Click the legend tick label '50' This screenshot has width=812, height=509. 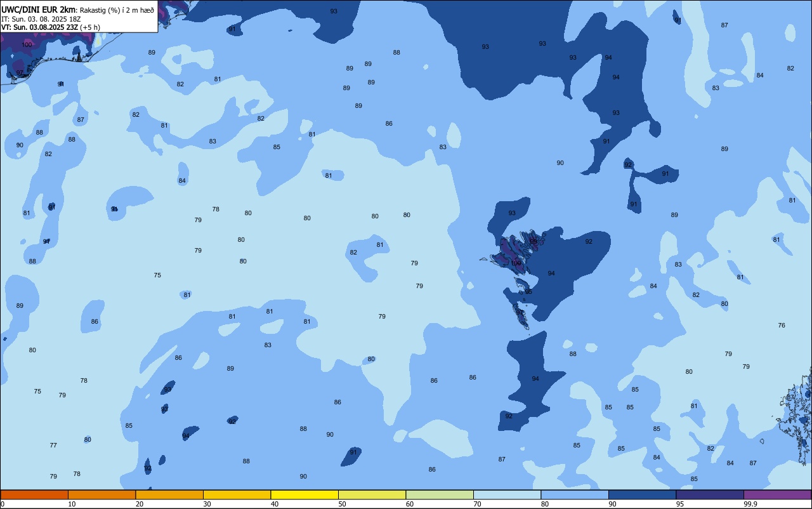pos(342,504)
